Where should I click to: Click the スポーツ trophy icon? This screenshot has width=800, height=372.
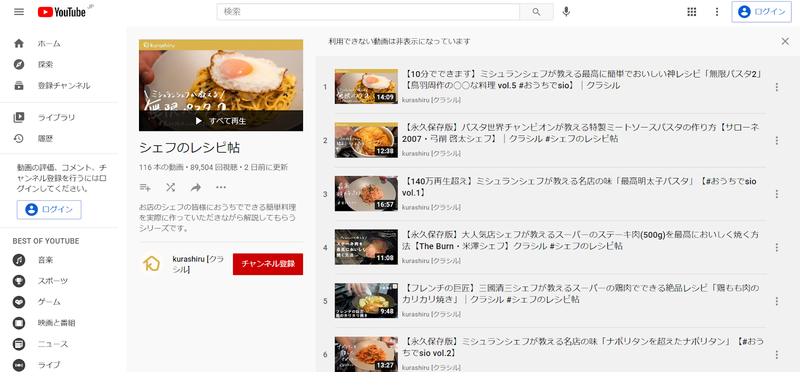click(19, 281)
